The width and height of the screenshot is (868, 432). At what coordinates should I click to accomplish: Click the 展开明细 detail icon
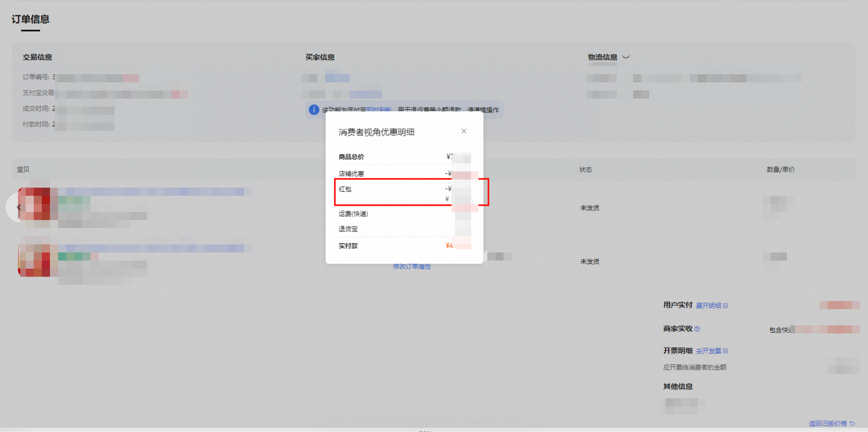pyautogui.click(x=725, y=305)
